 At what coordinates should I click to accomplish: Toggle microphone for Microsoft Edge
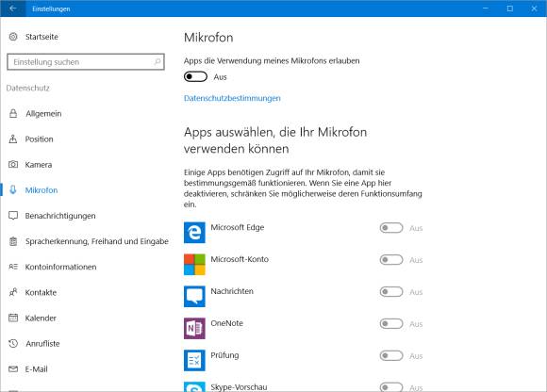391,228
